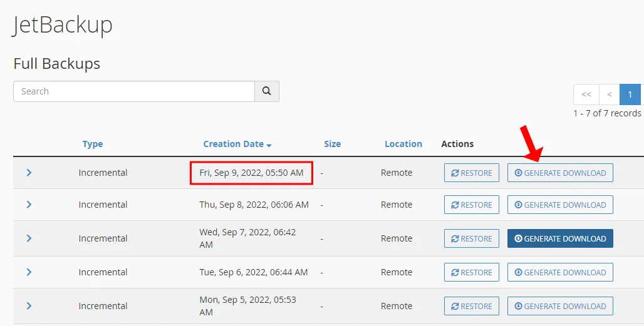Restore the Wed, Sep 7 backup

click(x=472, y=238)
